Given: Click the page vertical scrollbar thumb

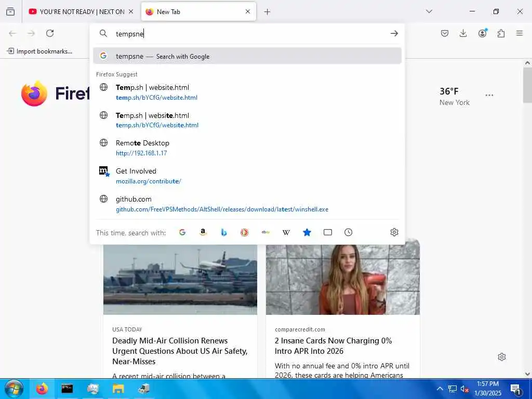Looking at the screenshot, I should (528, 85).
